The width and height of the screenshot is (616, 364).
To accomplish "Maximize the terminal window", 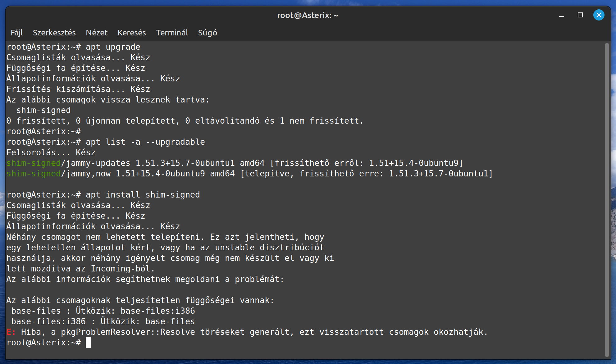I will pos(580,15).
